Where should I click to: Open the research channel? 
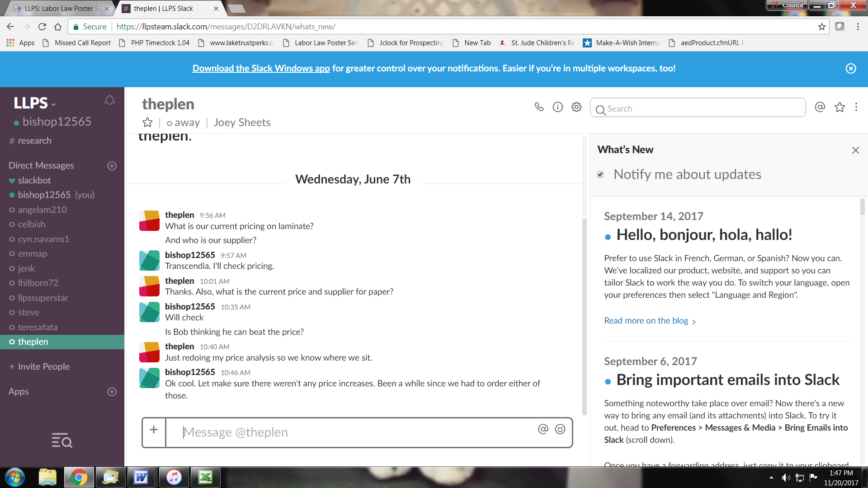click(x=34, y=141)
